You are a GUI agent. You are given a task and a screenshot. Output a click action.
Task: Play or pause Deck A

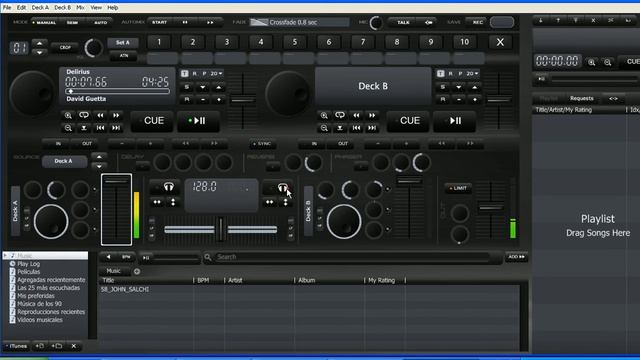(x=198, y=121)
